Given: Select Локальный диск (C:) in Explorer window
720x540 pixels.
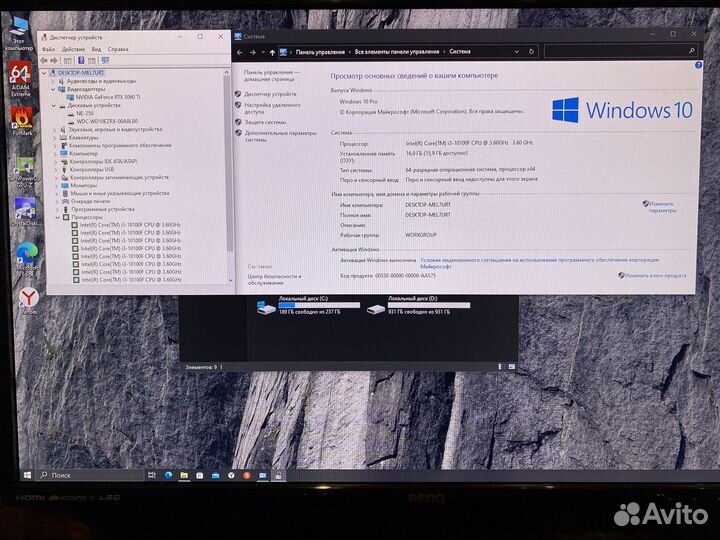Looking at the screenshot, I should 308,305.
